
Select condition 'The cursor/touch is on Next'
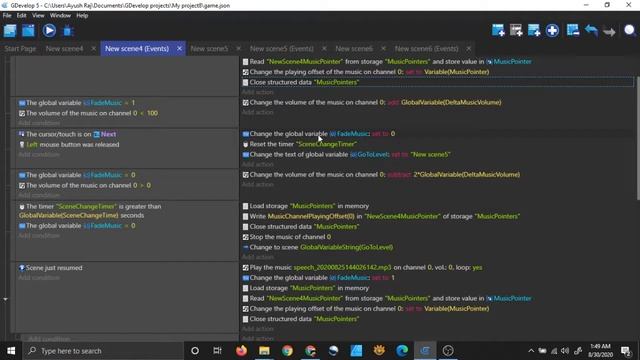pos(67,134)
